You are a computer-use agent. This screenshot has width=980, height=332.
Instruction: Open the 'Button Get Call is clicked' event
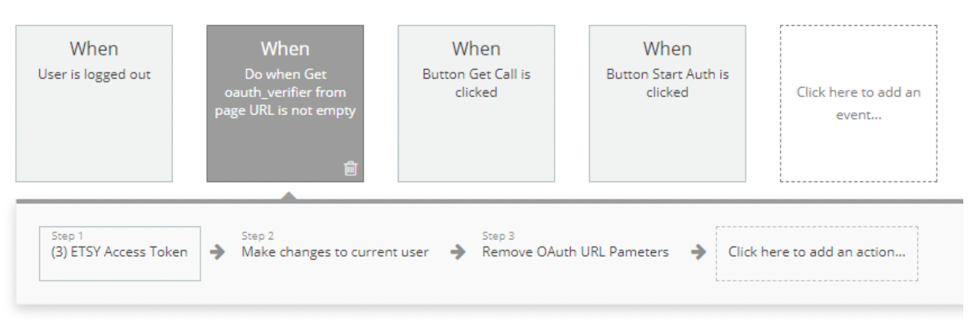click(476, 104)
